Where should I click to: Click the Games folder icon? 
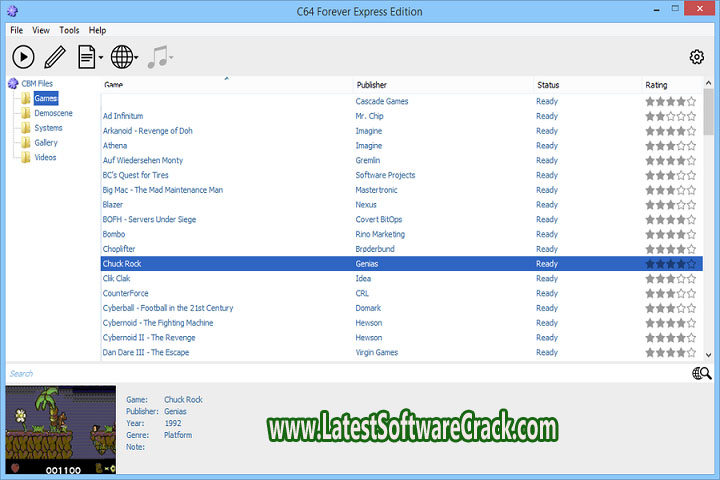click(x=26, y=98)
